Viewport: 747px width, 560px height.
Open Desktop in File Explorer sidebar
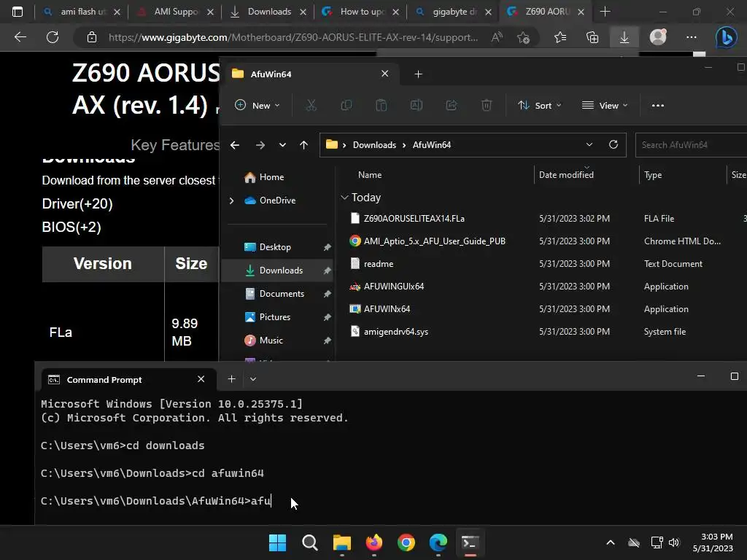tap(275, 247)
